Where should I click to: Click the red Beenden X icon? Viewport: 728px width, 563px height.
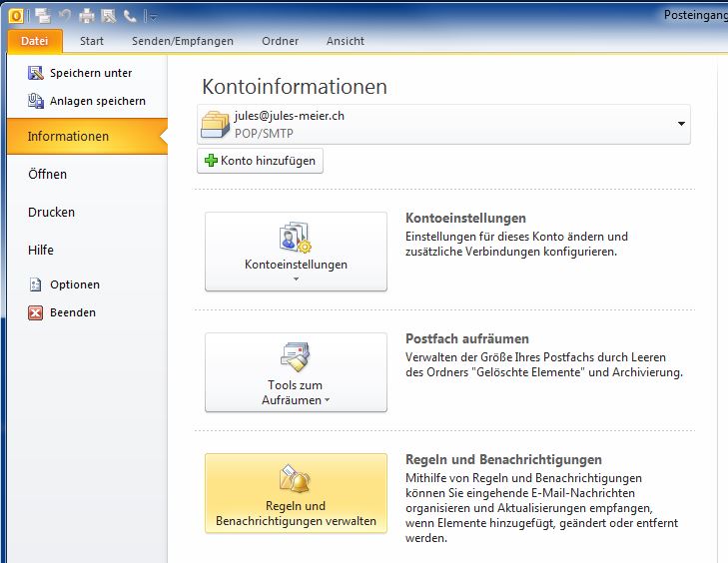click(35, 312)
